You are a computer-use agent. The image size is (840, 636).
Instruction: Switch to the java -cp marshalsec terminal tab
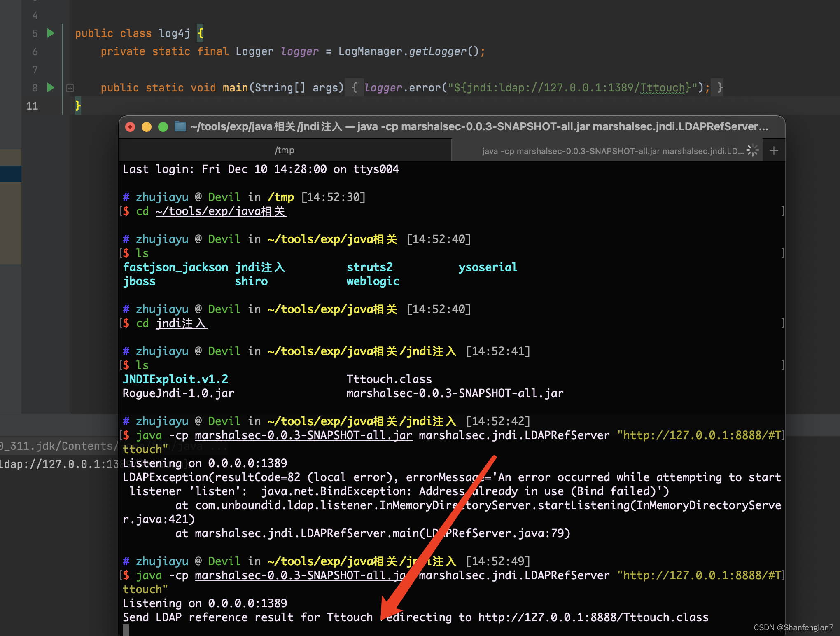[608, 151]
